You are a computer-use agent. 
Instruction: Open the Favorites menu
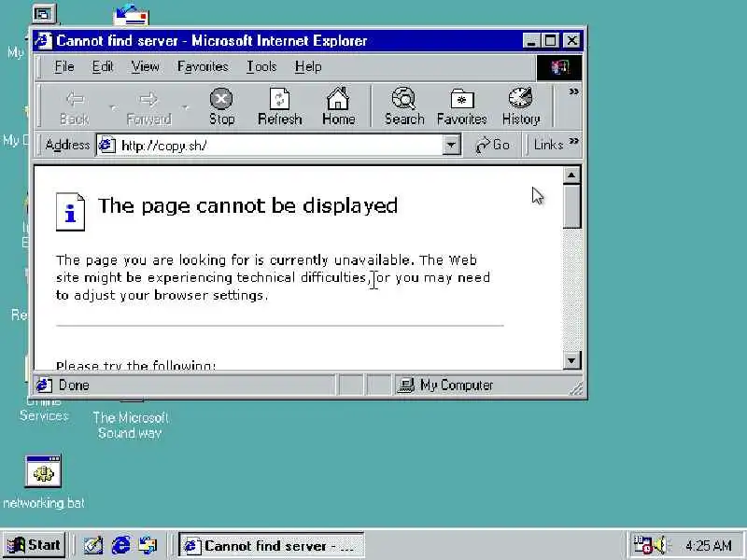(x=203, y=66)
